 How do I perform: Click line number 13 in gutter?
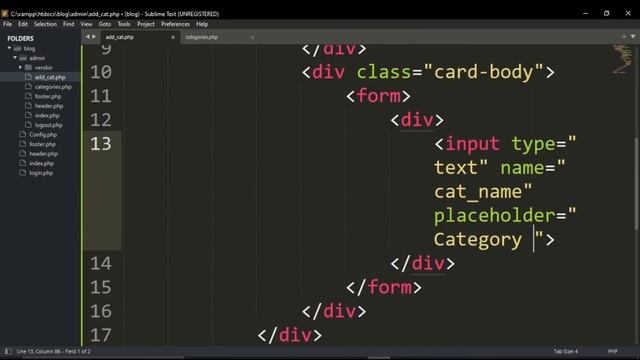tap(101, 144)
